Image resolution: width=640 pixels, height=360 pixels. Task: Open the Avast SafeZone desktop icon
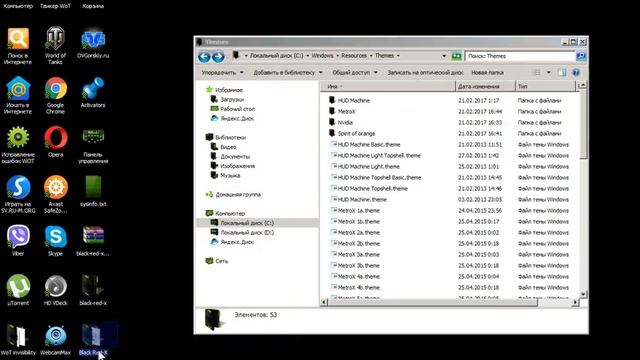tap(56, 194)
